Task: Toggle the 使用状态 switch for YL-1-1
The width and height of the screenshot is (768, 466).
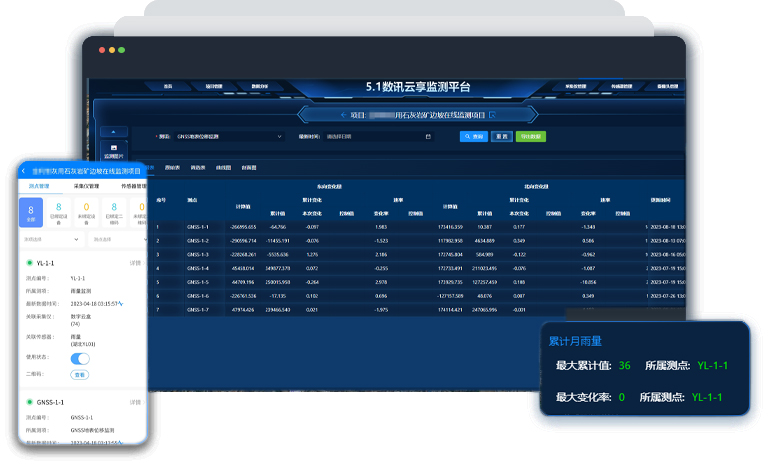Action: pos(80,359)
